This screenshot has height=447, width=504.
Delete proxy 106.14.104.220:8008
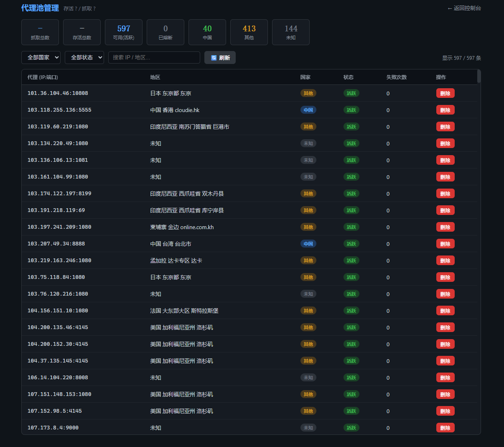tap(445, 378)
